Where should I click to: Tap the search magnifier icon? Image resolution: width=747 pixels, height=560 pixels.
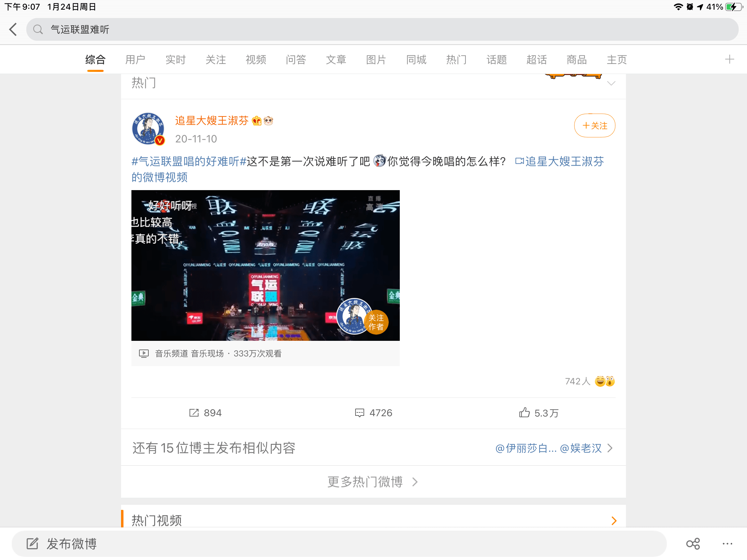tap(38, 29)
